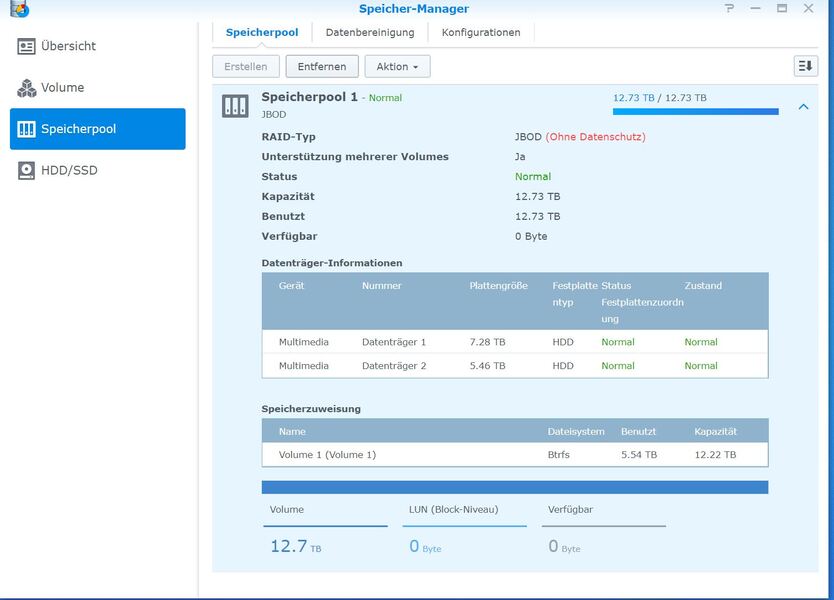The image size is (834, 600).
Task: Open the help question mark icon
Action: coord(729,9)
